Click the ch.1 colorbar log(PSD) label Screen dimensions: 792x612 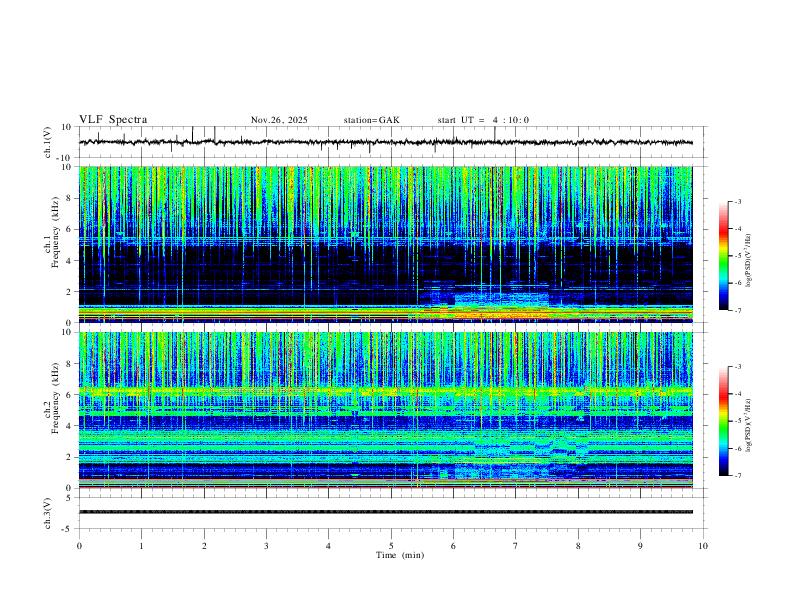pyautogui.click(x=748, y=261)
